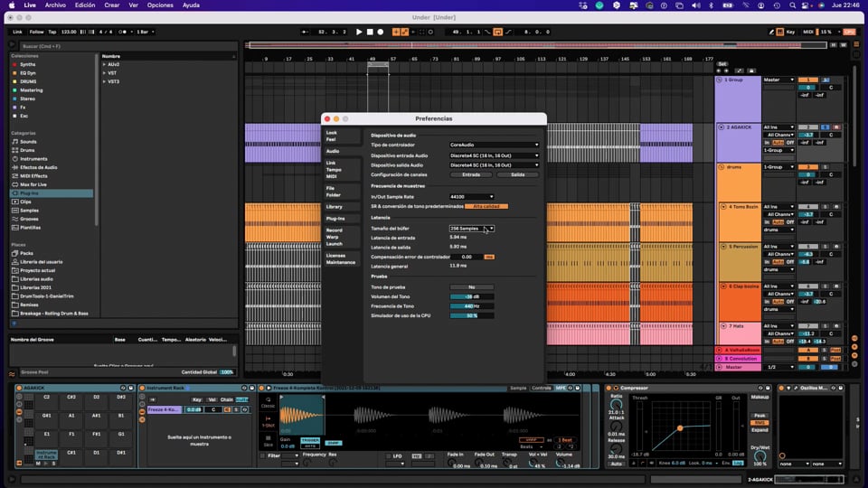Open Spotlight search in menu bar
Screen dimensions: 868x488
tap(792, 5)
